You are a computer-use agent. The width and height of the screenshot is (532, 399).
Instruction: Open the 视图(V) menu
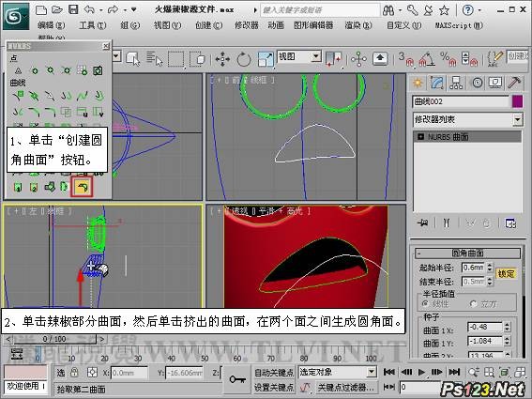(167, 25)
